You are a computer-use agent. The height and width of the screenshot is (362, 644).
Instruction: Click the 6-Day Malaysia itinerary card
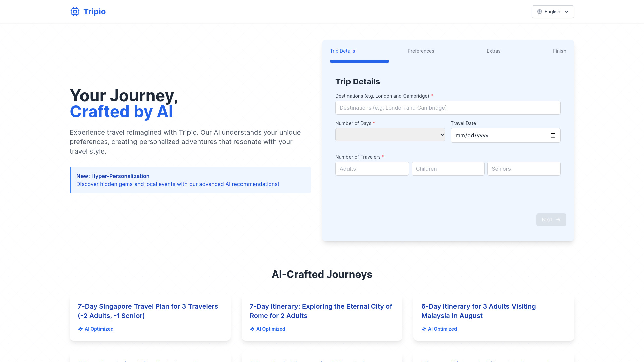click(494, 317)
